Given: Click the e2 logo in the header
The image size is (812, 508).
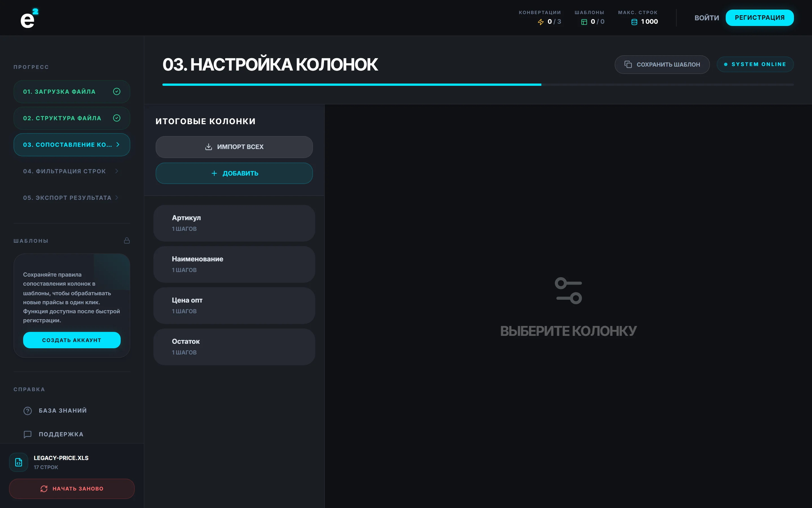Looking at the screenshot, I should pyautogui.click(x=29, y=18).
